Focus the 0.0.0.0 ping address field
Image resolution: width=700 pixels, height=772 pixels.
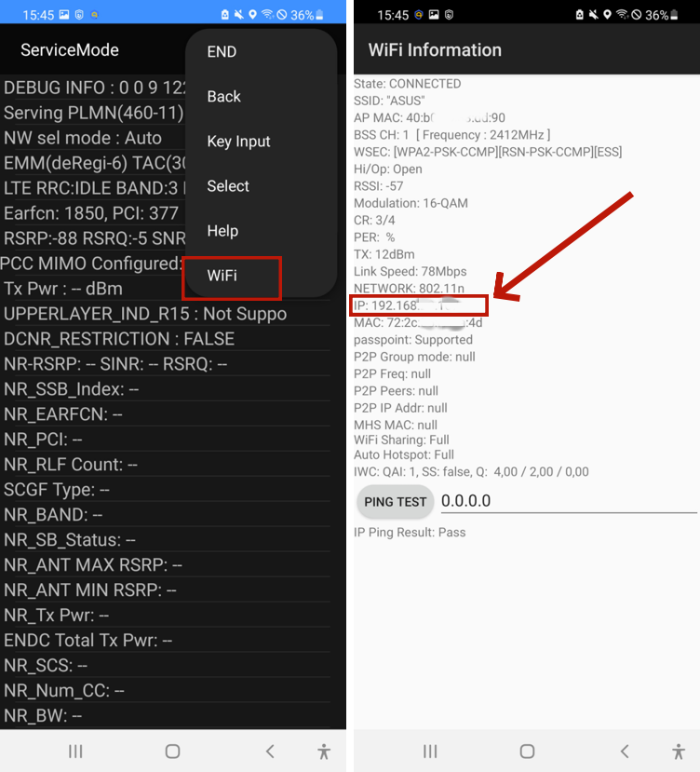[x=569, y=501]
